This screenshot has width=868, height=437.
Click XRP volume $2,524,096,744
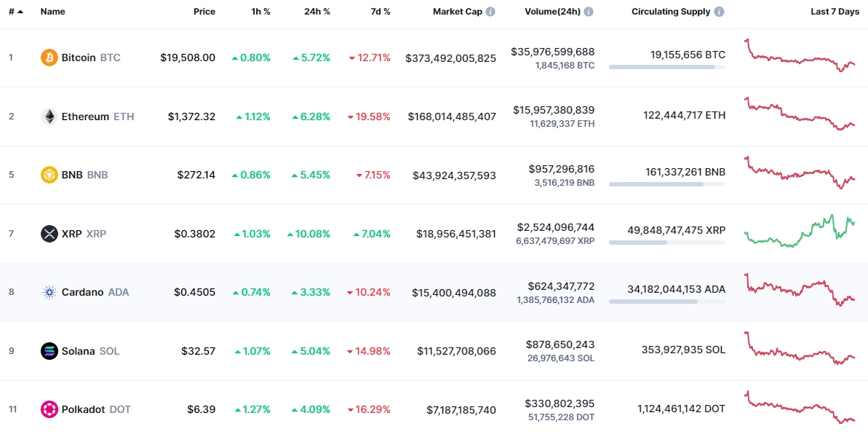tap(556, 227)
